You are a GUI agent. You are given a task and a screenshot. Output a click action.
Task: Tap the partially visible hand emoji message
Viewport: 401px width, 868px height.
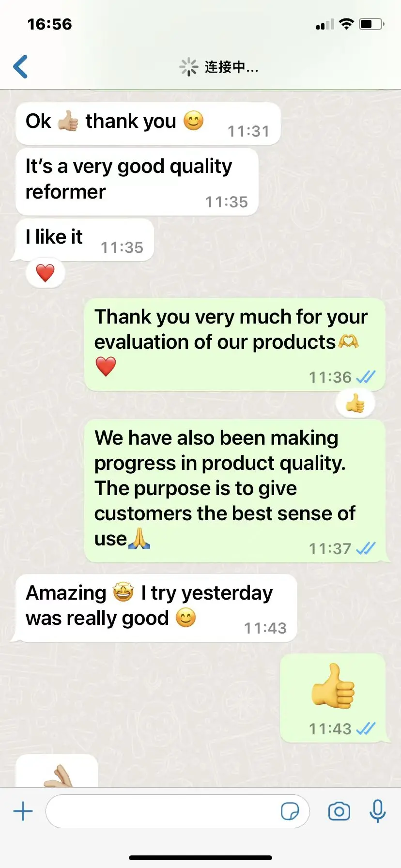pyautogui.click(x=57, y=771)
